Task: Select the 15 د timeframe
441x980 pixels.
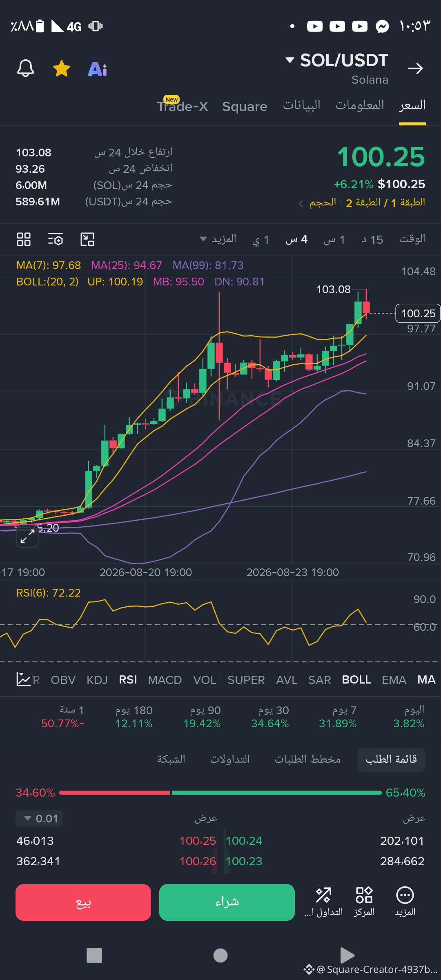Action: [372, 240]
